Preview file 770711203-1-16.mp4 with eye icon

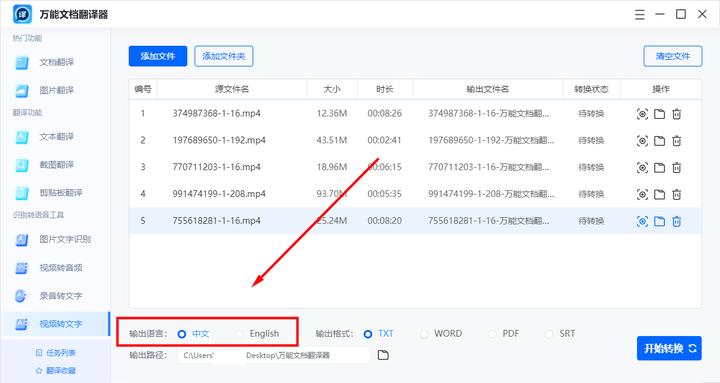642,168
